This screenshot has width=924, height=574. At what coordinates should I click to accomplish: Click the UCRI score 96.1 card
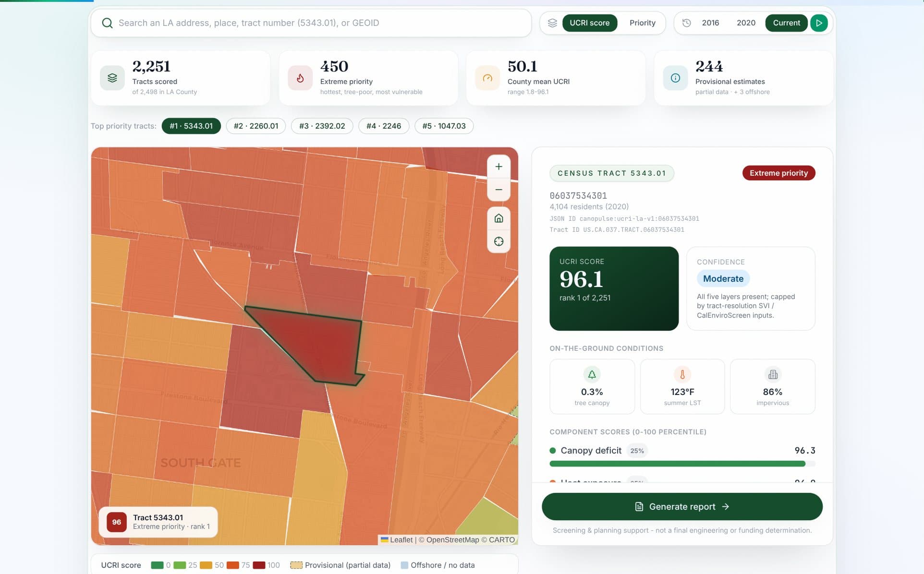pyautogui.click(x=614, y=288)
